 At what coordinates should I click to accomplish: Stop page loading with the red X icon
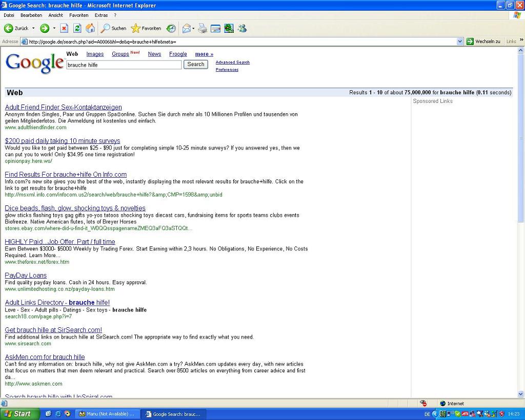coord(64,28)
